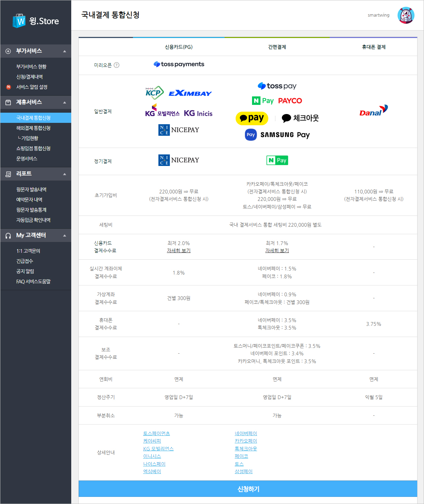Click the KG 모빌리언스 logo
Viewport: 424px width, 504px height.
[x=162, y=110]
